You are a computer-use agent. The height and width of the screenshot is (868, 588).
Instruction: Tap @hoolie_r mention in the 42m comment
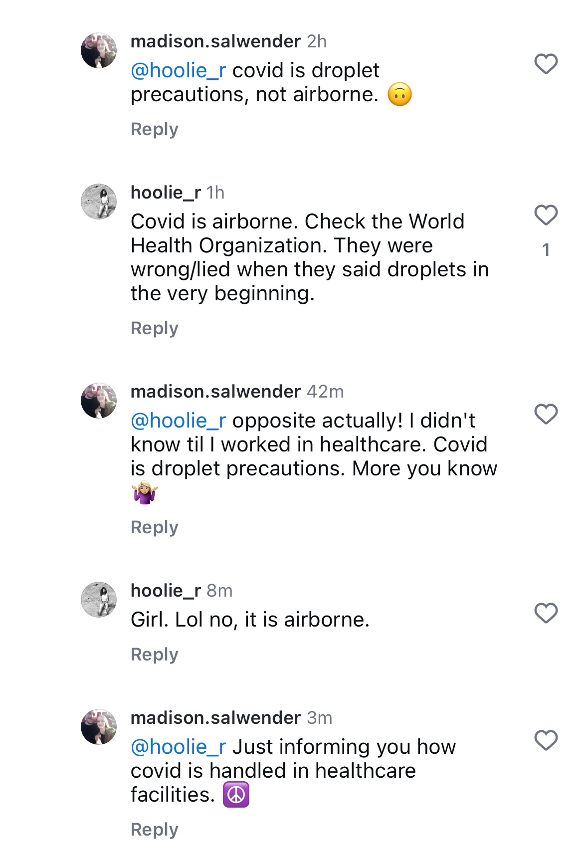pyautogui.click(x=178, y=421)
